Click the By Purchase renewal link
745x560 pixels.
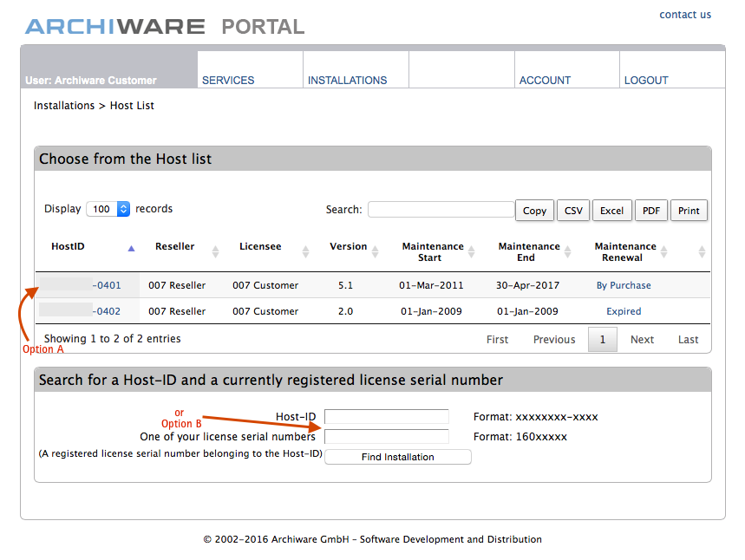point(623,285)
